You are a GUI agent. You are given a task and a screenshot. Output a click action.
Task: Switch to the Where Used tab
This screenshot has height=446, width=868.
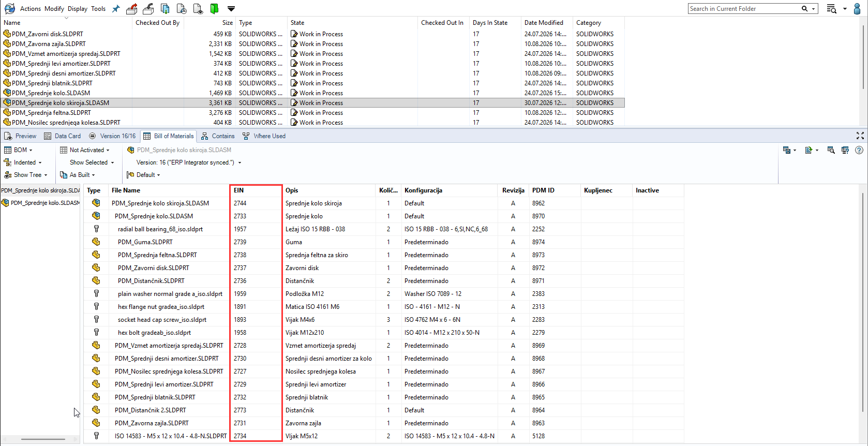click(264, 136)
